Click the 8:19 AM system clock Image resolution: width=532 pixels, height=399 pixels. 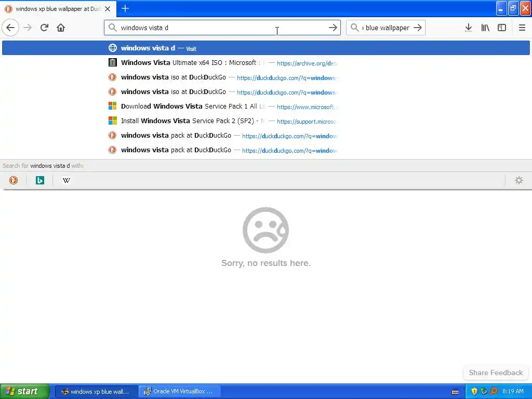click(513, 391)
